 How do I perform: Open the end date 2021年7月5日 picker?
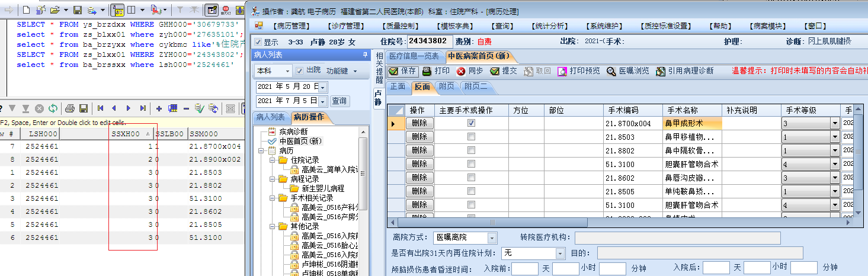pyautogui.click(x=323, y=101)
